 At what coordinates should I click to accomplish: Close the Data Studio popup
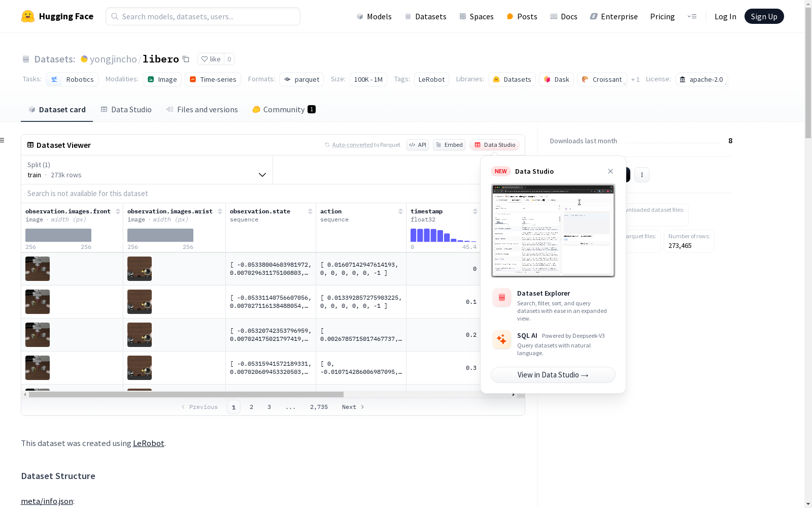tap(611, 171)
